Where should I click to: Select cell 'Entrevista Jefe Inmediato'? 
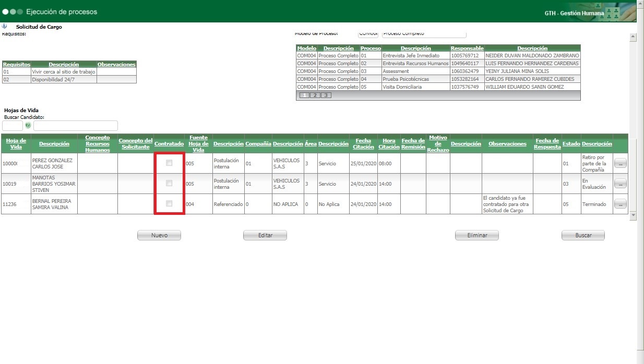pos(415,55)
